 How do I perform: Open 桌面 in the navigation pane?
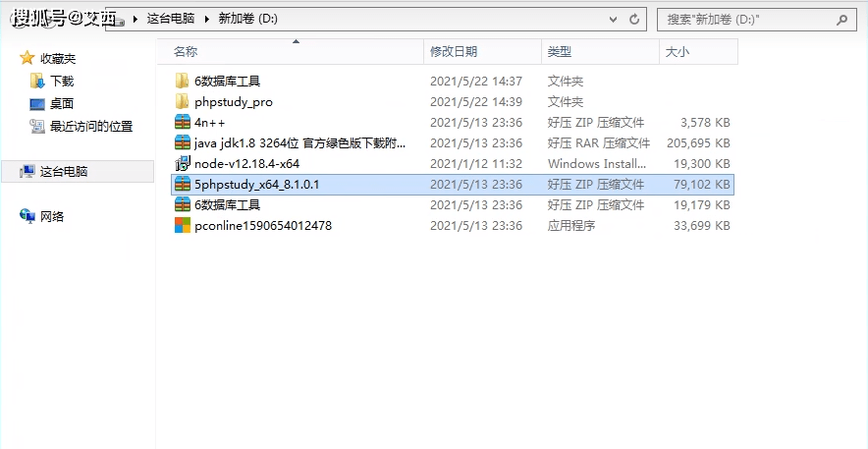[x=62, y=104]
